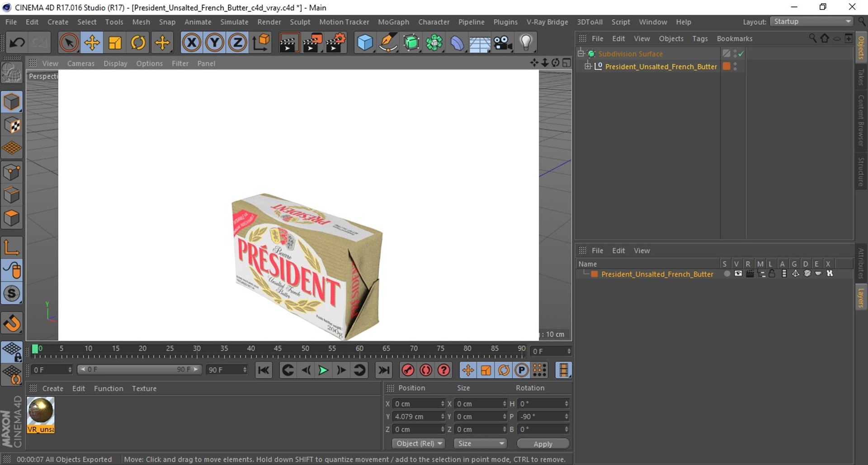The height and width of the screenshot is (465, 868).
Task: Render the active view
Action: pyautogui.click(x=288, y=43)
